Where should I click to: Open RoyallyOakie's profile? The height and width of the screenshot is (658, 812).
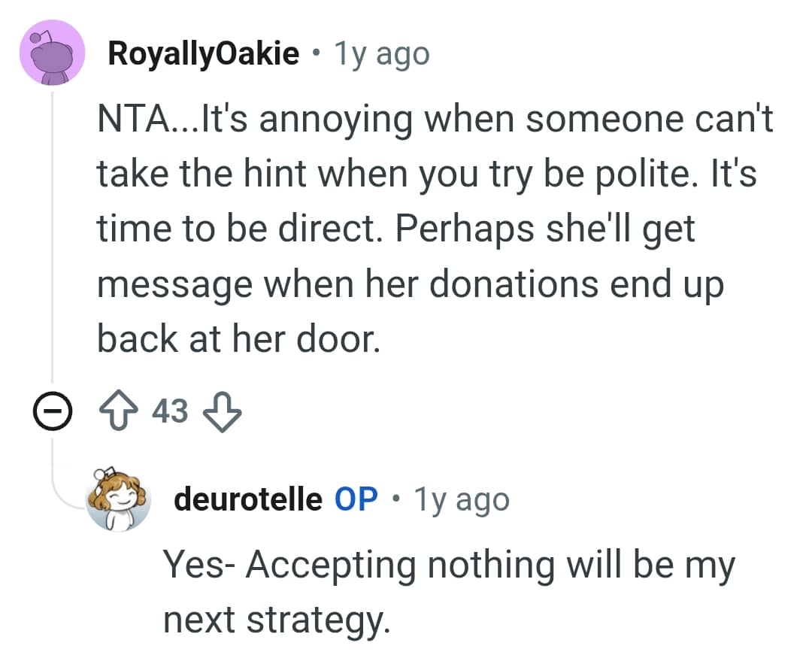201,52
